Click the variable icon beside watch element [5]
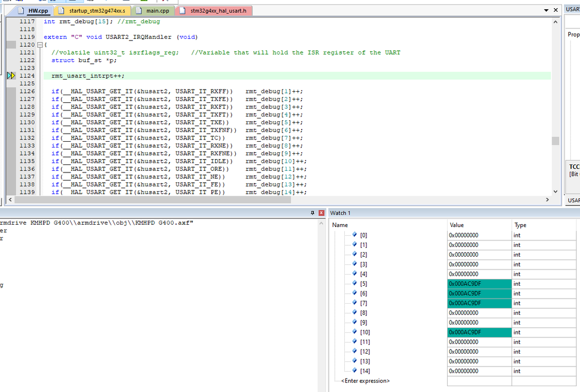 (354, 283)
